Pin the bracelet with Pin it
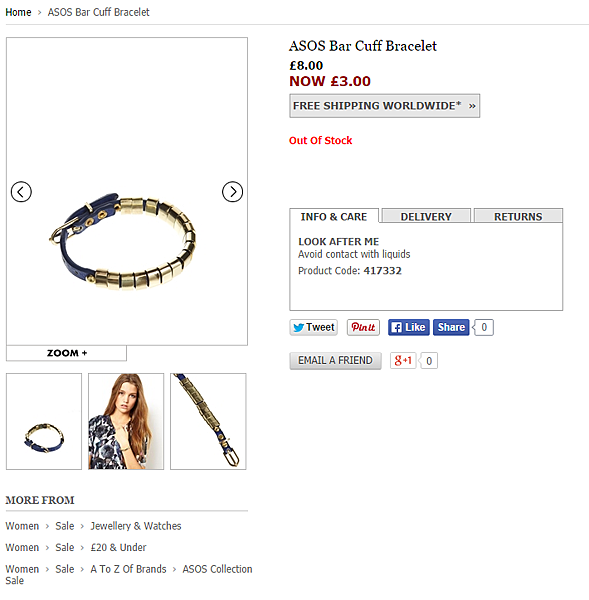Viewport: 589px width, 600px height. click(363, 328)
